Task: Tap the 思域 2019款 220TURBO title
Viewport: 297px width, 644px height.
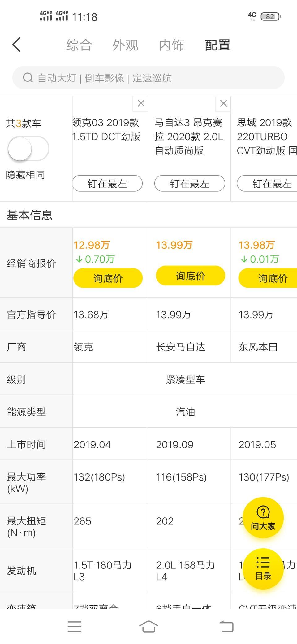Action: click(267, 137)
